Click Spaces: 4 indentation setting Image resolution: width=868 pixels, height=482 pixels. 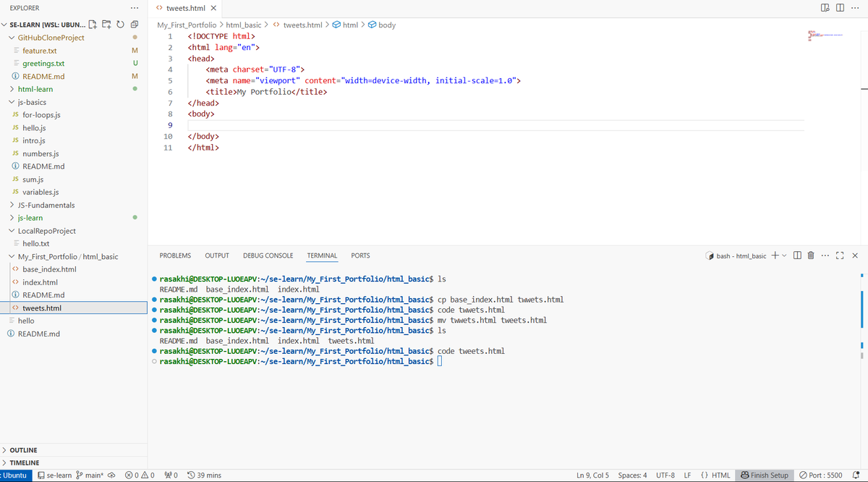click(x=633, y=475)
